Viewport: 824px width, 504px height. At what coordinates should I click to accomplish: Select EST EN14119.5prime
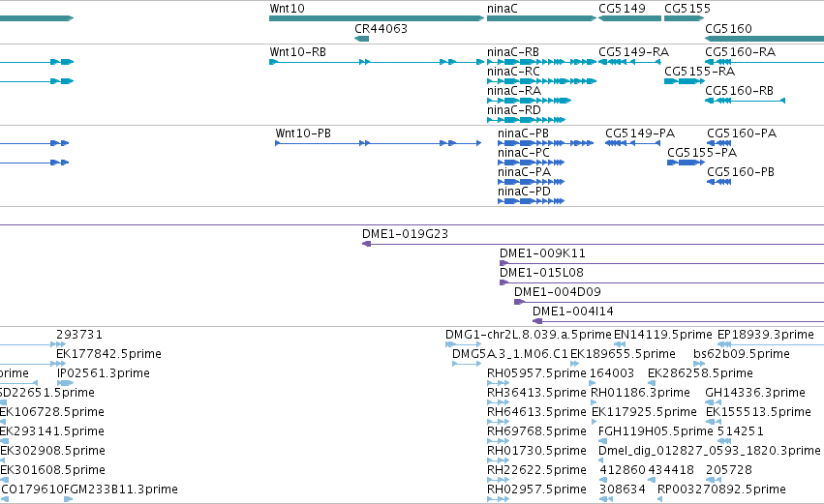pyautogui.click(x=662, y=335)
